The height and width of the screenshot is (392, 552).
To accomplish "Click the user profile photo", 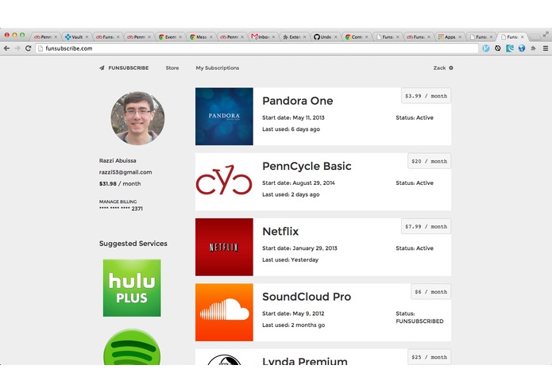I will click(137, 118).
